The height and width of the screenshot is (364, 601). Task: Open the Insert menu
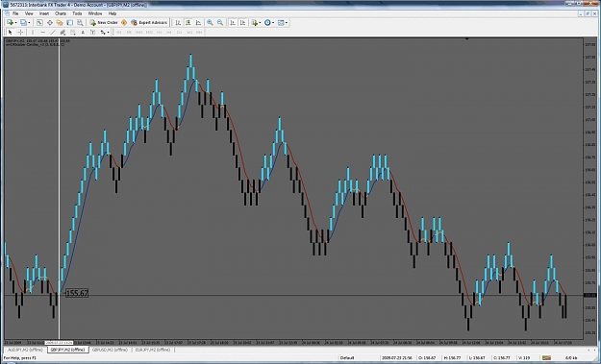point(44,13)
